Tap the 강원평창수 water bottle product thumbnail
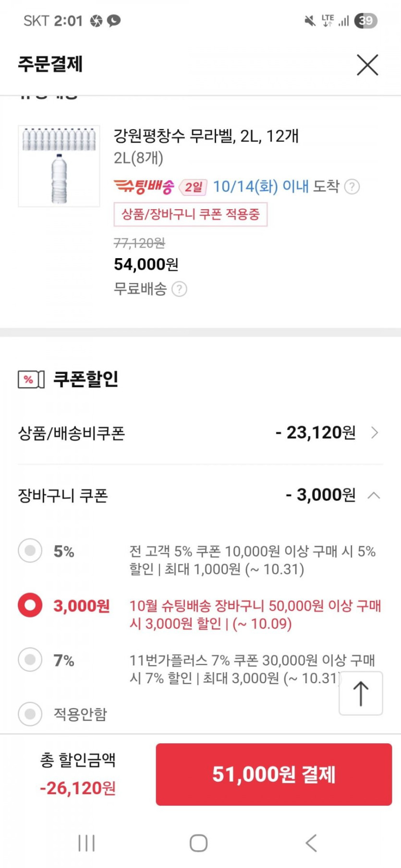The image size is (401, 868). 59,166
